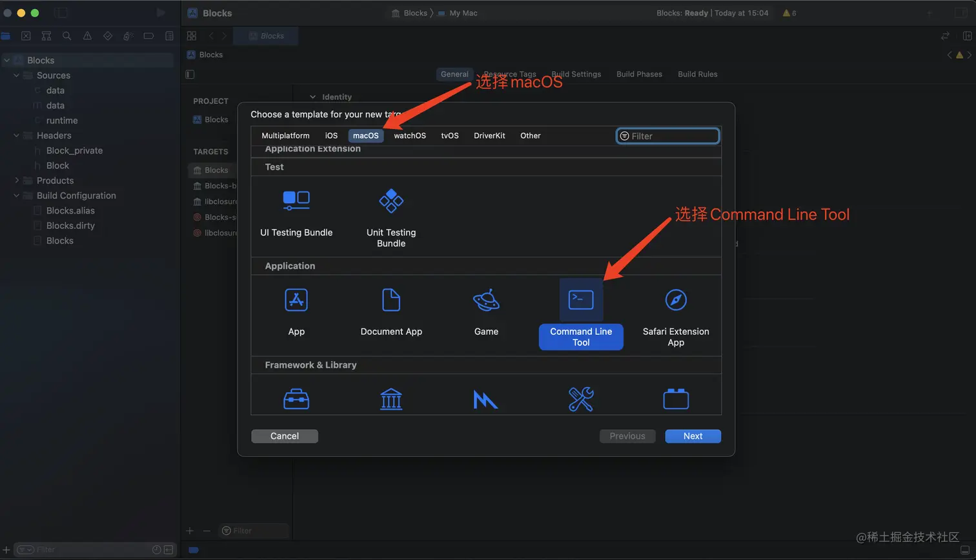The height and width of the screenshot is (560, 976).
Task: Switch to the watchOS platform tab
Action: 410,135
